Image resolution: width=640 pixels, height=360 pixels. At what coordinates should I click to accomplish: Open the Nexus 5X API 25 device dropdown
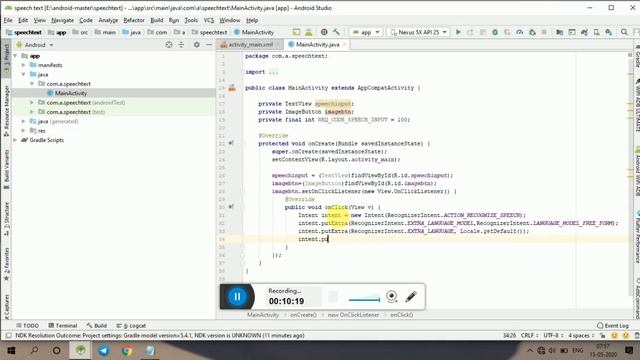(x=418, y=32)
